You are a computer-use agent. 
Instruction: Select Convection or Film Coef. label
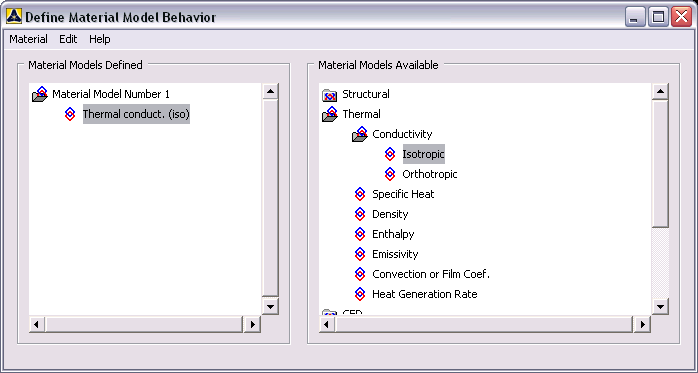(x=431, y=275)
